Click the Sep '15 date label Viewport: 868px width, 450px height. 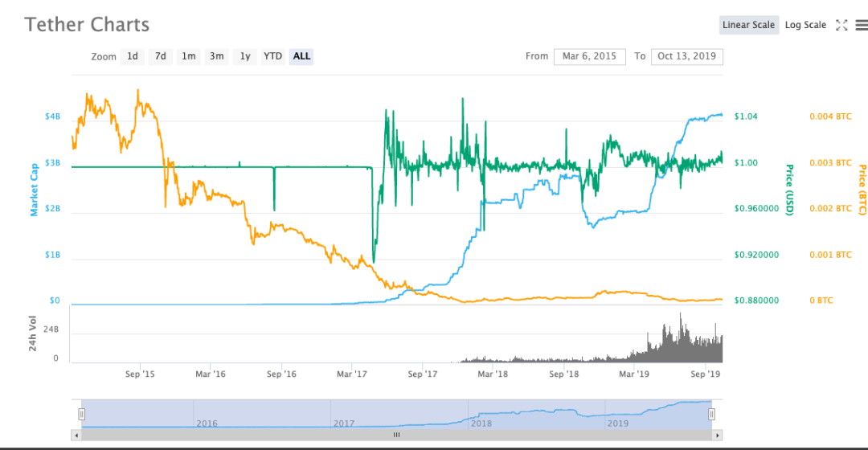click(140, 374)
